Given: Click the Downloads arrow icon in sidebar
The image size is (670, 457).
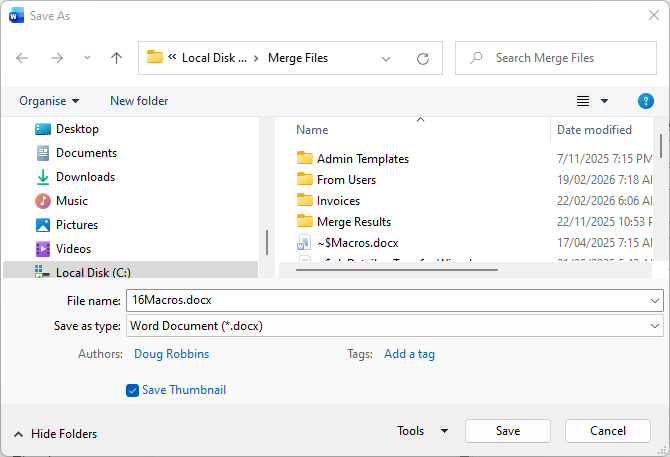Looking at the screenshot, I should [43, 177].
